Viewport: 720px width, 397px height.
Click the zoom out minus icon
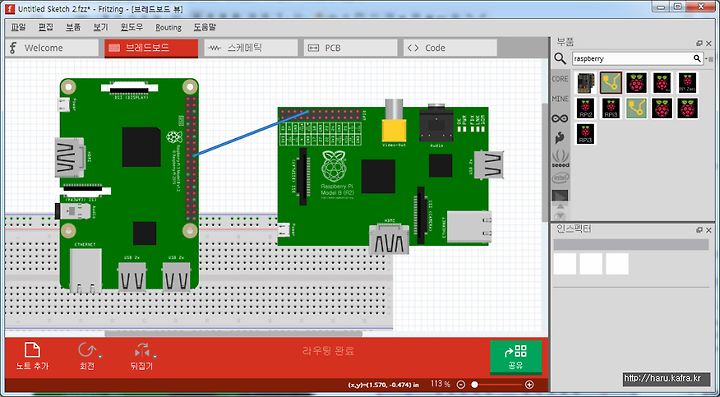tap(461, 385)
